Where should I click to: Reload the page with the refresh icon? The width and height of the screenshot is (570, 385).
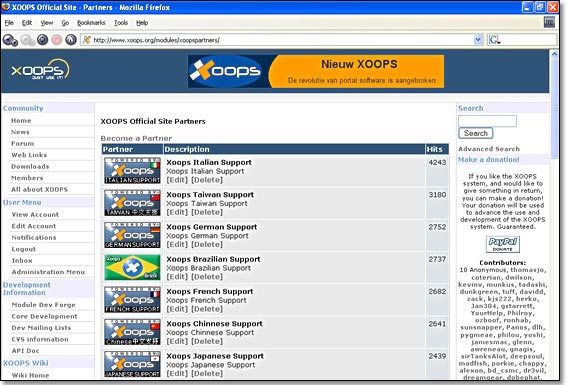click(43, 40)
